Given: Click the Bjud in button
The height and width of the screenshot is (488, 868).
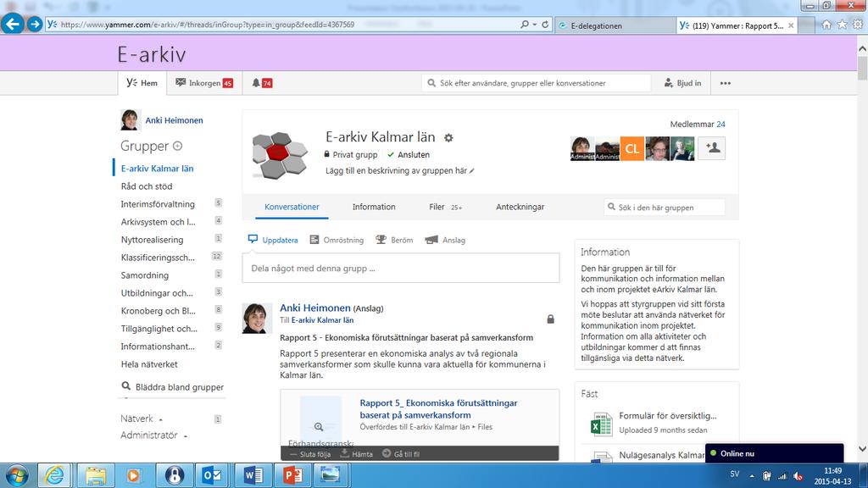Looking at the screenshot, I should click(x=682, y=83).
